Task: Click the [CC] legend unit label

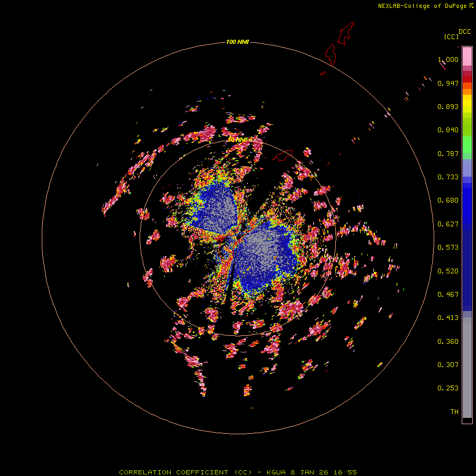Action: (451, 36)
